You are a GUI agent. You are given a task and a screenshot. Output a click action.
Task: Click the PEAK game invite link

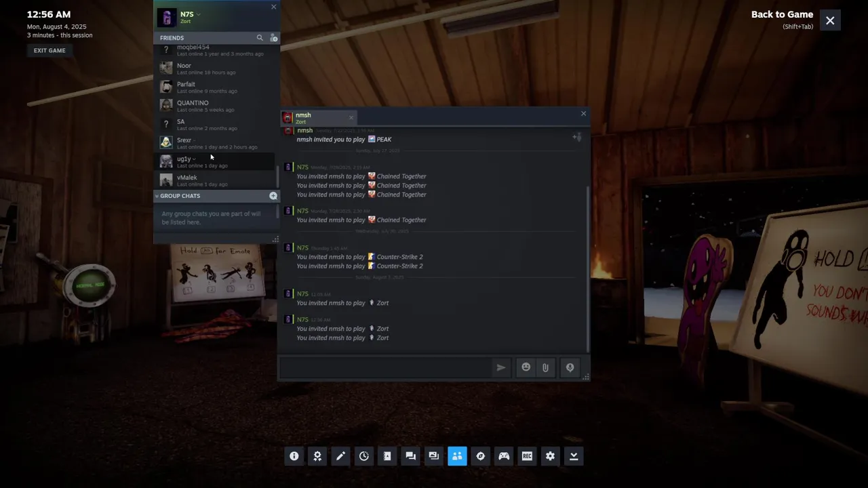pos(380,140)
